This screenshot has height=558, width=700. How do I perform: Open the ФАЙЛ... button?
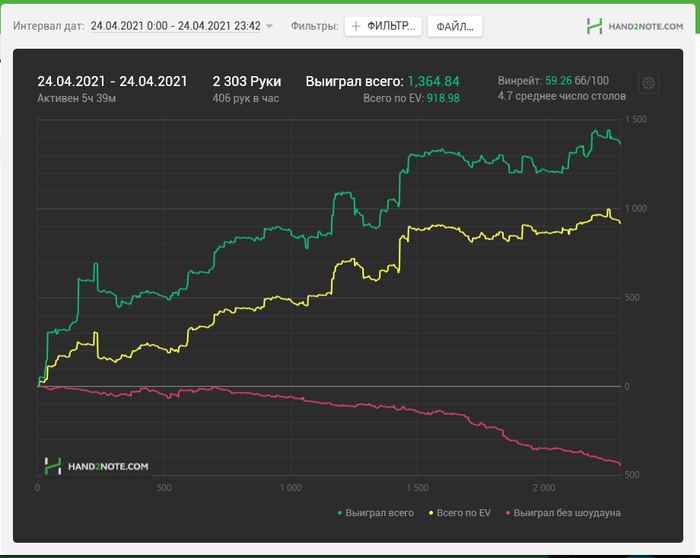[454, 26]
